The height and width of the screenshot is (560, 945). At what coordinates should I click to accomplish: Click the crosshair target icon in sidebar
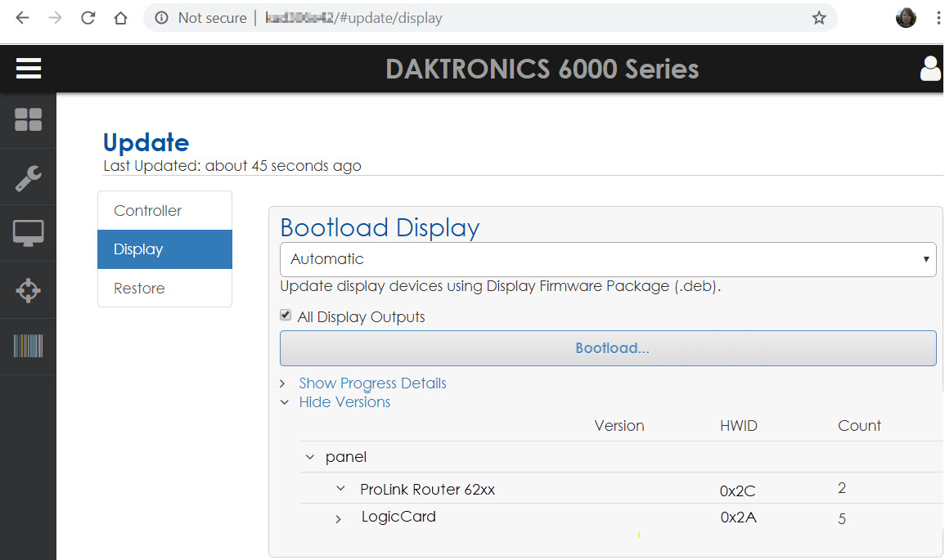pos(29,290)
